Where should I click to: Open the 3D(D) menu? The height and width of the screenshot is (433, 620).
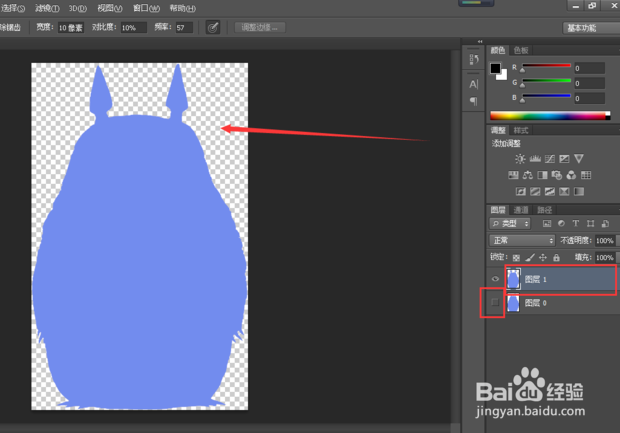click(x=78, y=8)
